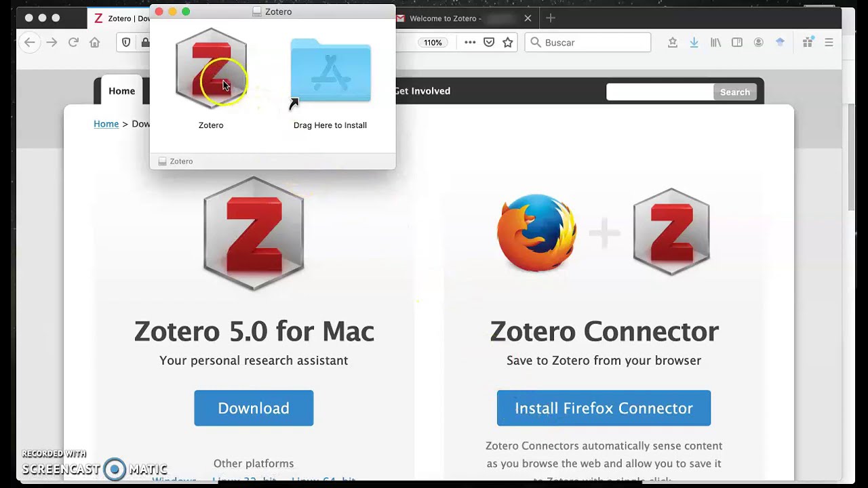Click the Download button for Mac
The width and height of the screenshot is (868, 488).
254,408
